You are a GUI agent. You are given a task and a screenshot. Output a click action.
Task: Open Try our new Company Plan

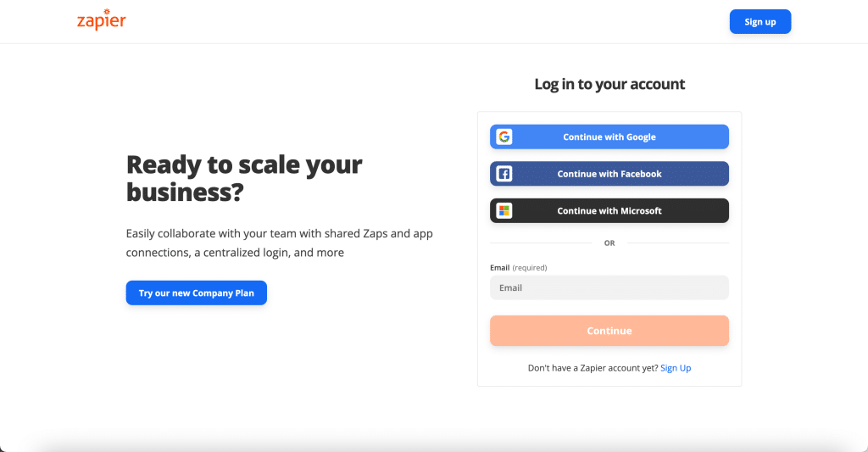click(x=196, y=293)
